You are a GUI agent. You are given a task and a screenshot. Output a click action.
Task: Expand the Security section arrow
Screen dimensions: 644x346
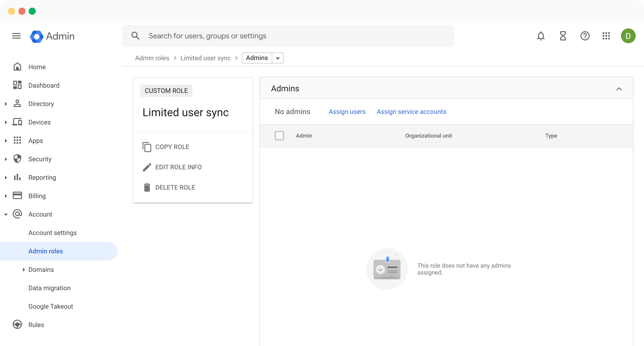(6, 159)
